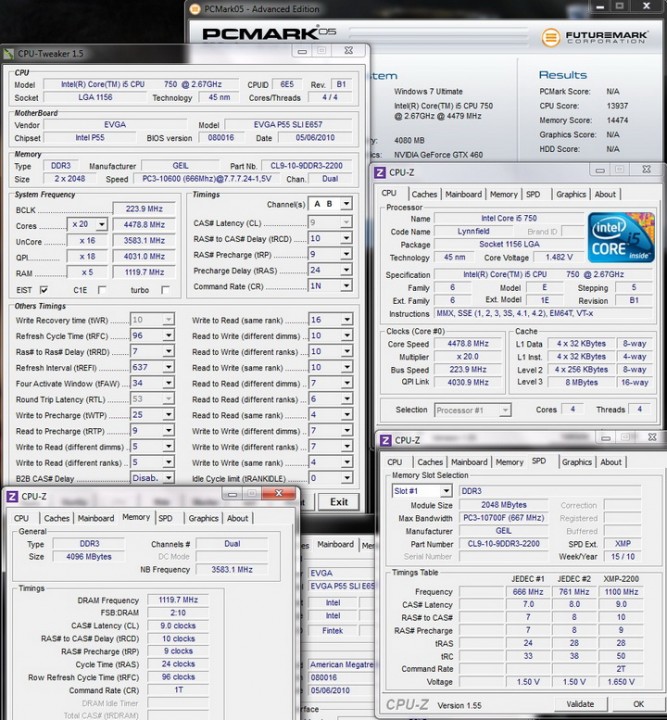Enable the turbo checkbox

point(165,290)
